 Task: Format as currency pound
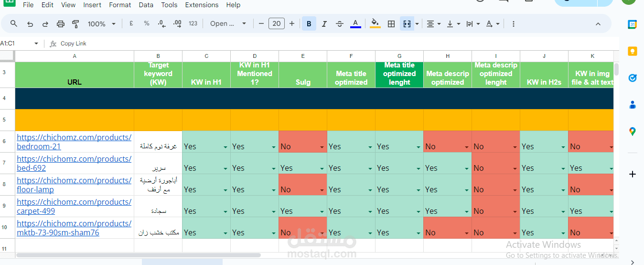click(131, 23)
